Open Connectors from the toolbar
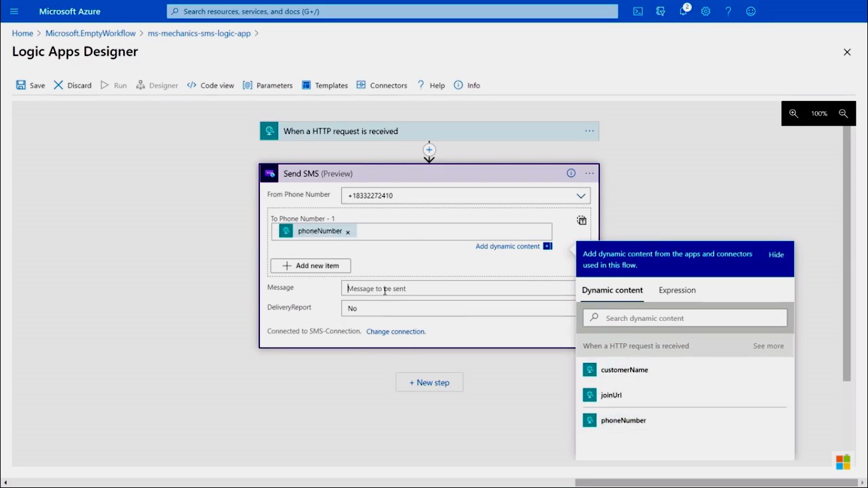This screenshot has height=488, width=868. click(382, 85)
